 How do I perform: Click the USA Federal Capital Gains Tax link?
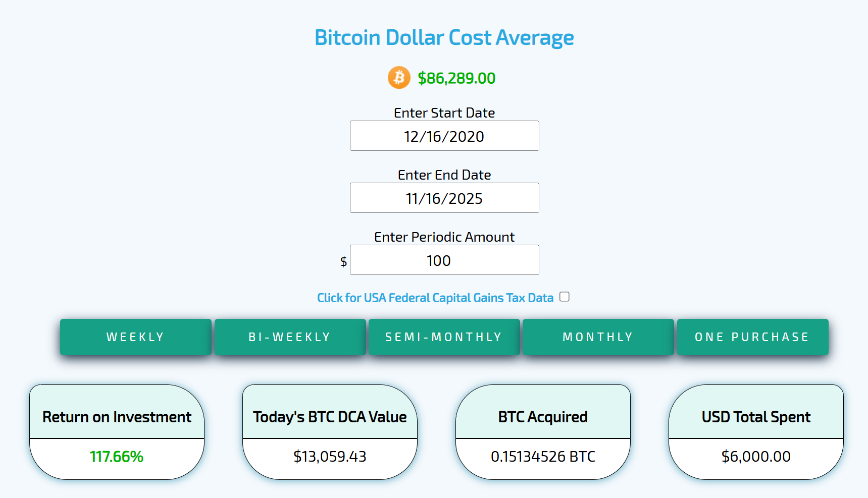(435, 298)
